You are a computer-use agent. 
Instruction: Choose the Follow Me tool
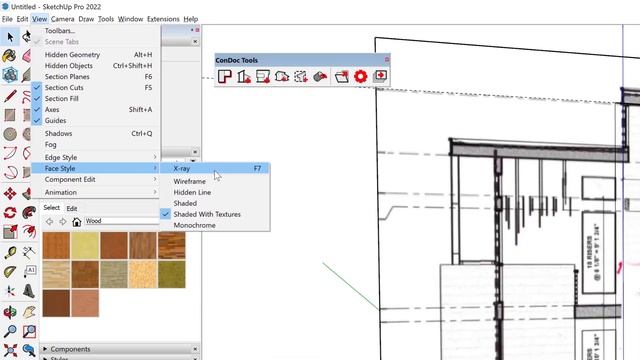click(x=29, y=213)
